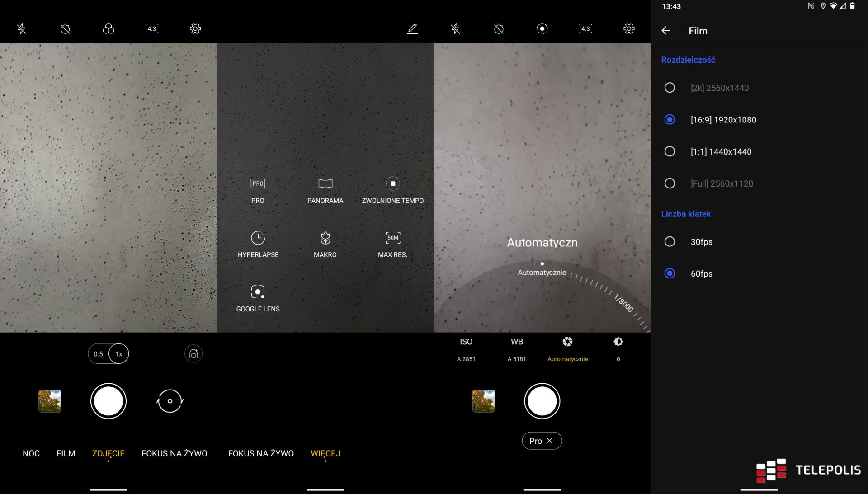The image size is (868, 494).
Task: Select the Panorama mode icon
Action: pyautogui.click(x=325, y=184)
